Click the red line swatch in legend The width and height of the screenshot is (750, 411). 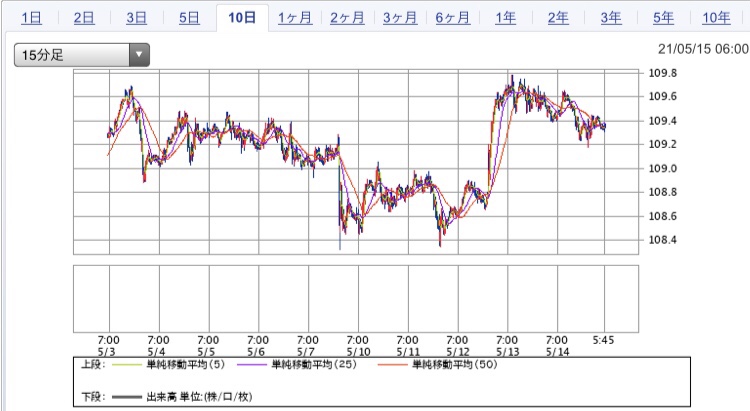[x=392, y=366]
